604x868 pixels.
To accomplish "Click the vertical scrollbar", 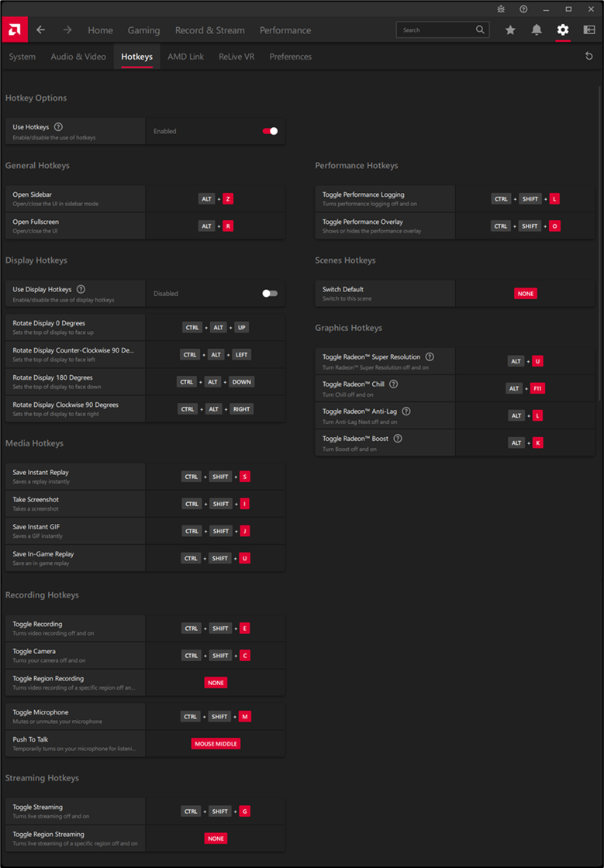I will (599, 243).
